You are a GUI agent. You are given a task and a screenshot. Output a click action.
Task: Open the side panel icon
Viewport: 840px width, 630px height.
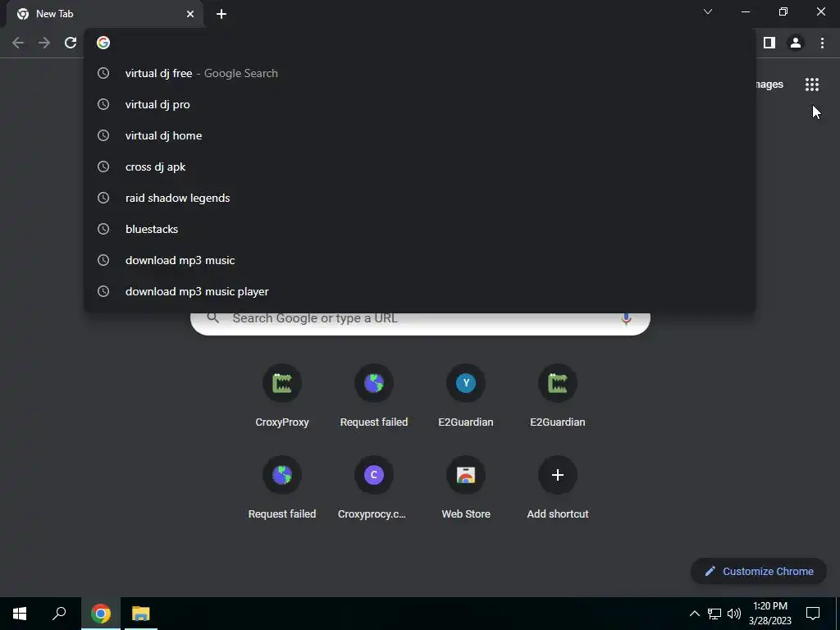[769, 43]
